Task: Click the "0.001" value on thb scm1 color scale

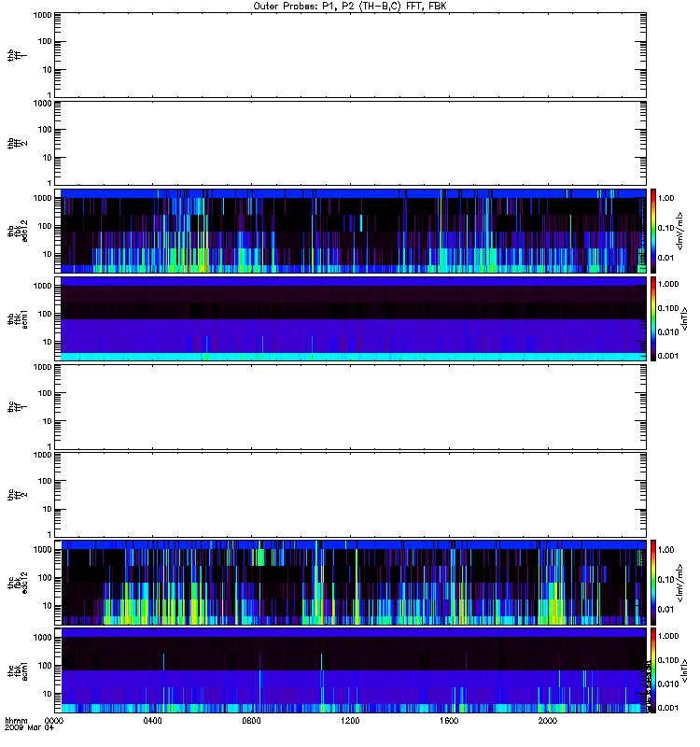Action: pos(668,356)
